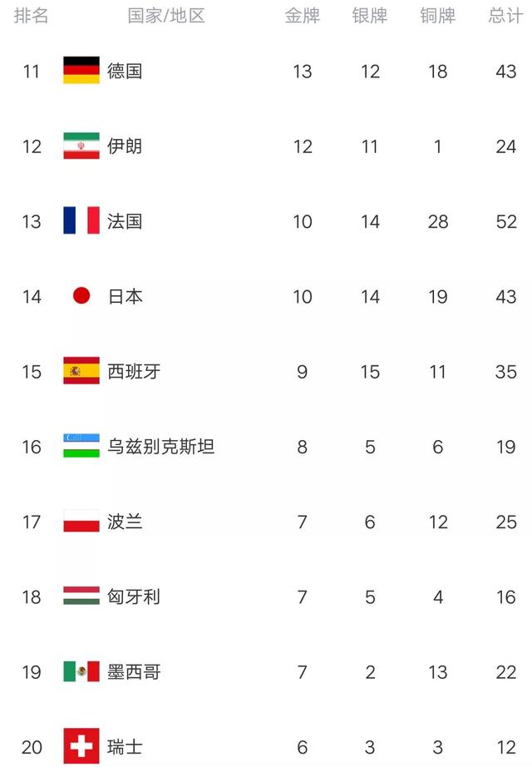The width and height of the screenshot is (532, 767).
Task: Sort by the 总计 column header
Action: pyautogui.click(x=505, y=16)
